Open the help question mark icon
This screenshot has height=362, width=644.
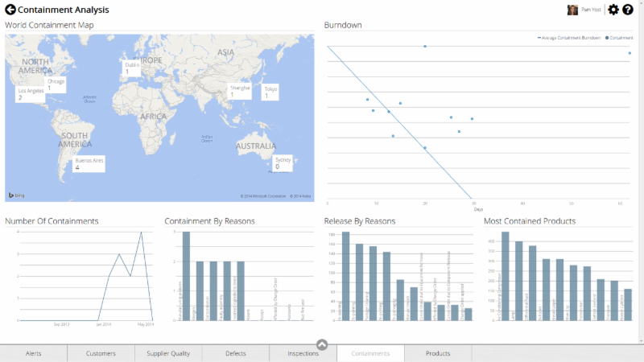coord(628,10)
